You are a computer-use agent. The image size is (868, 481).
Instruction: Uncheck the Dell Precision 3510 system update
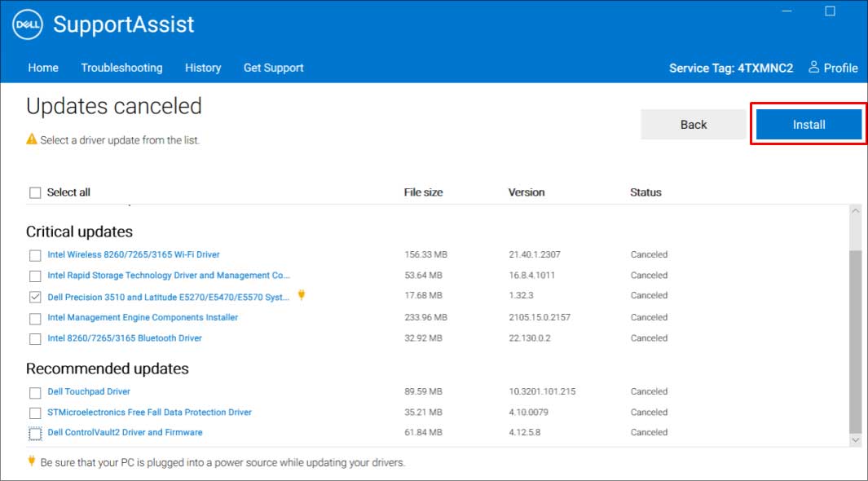(x=35, y=297)
